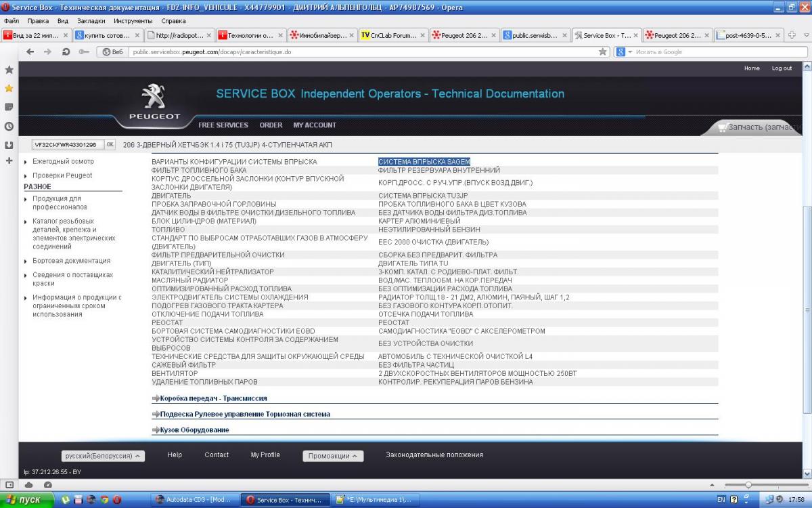Click the browser Back arrow button
Image resolution: width=812 pixels, height=508 pixels.
(30, 51)
